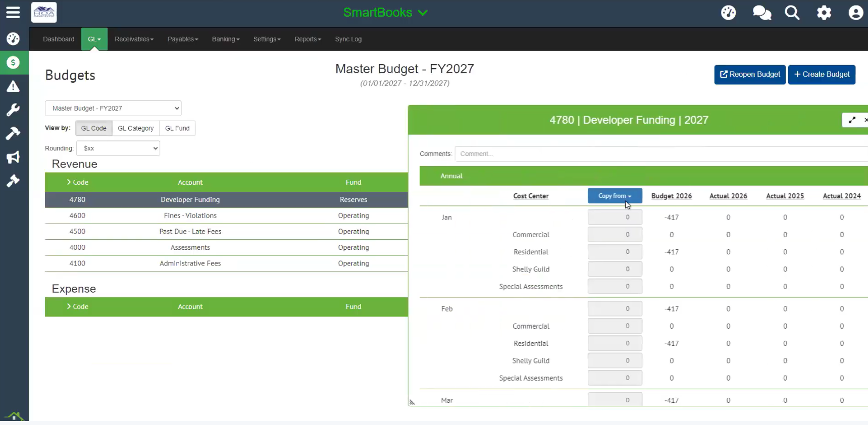The height and width of the screenshot is (425, 868).
Task: Go to Sync Log
Action: click(x=348, y=39)
